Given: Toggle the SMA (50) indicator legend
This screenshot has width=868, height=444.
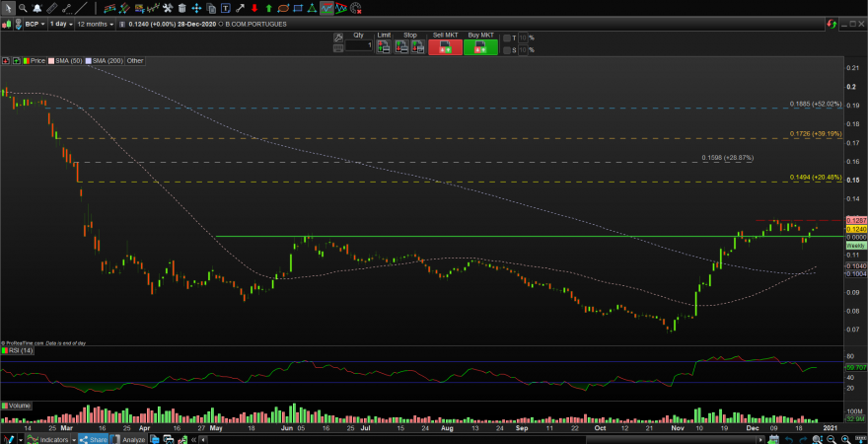Looking at the screenshot, I should 67,61.
